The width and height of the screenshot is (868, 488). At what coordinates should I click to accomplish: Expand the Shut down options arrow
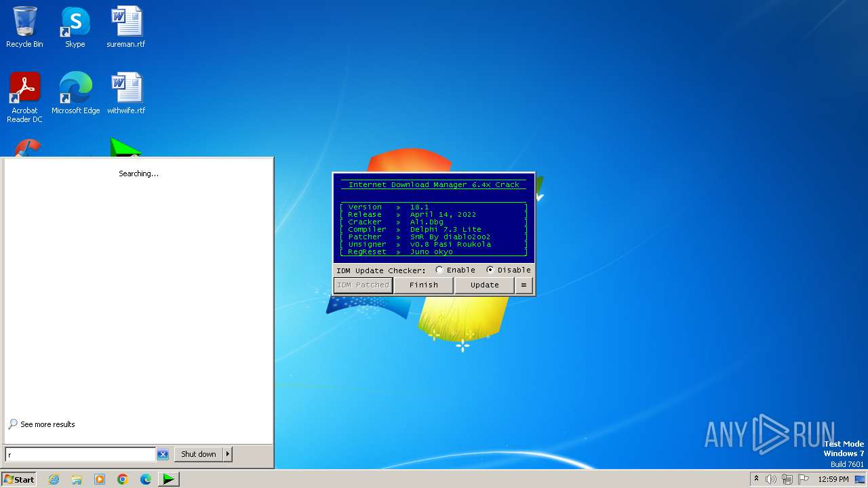[228, 454]
